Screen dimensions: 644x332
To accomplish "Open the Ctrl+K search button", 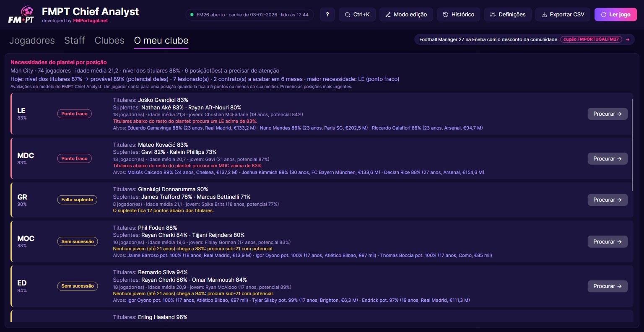I will (x=357, y=14).
